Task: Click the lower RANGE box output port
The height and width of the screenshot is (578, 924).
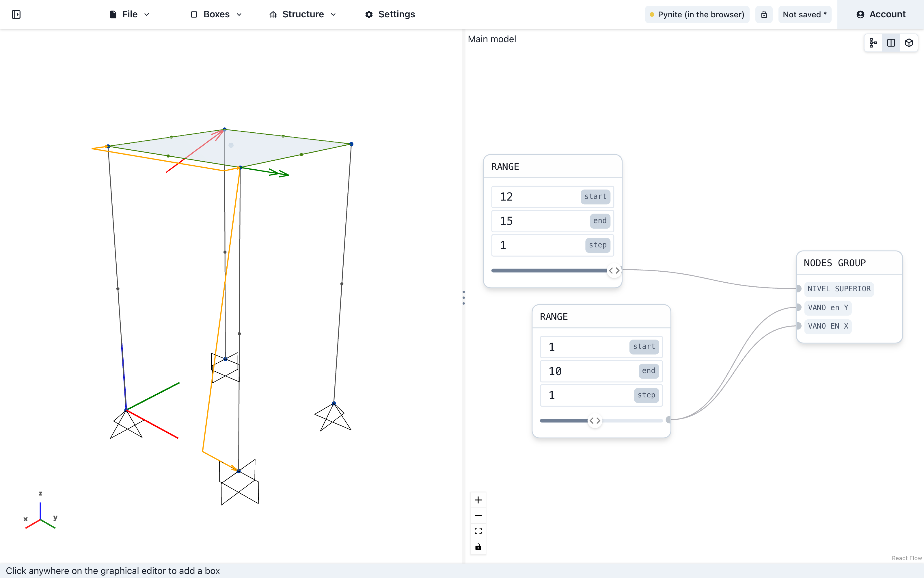Action: tap(668, 420)
